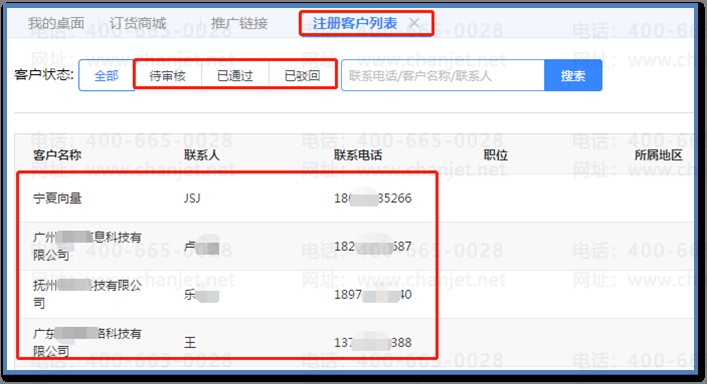Screen dimensions: 707x384
Task: Click the 职位 column header
Action: [x=496, y=155]
